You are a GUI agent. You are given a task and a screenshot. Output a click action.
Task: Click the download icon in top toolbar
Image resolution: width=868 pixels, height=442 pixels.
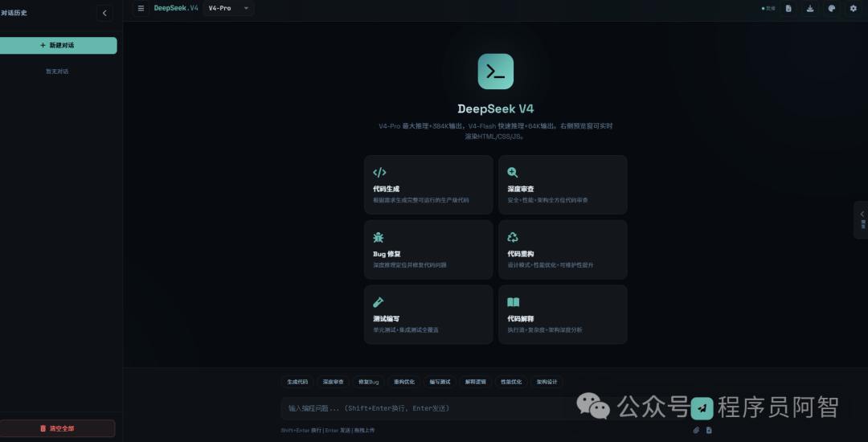coord(810,8)
